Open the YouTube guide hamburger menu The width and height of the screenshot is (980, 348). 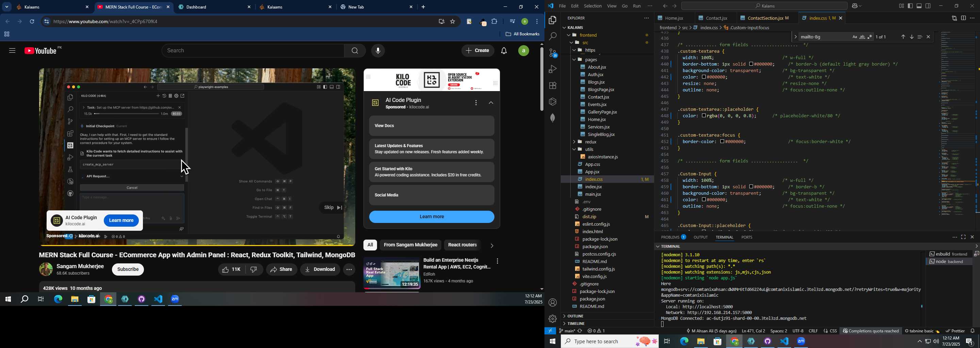[12, 51]
